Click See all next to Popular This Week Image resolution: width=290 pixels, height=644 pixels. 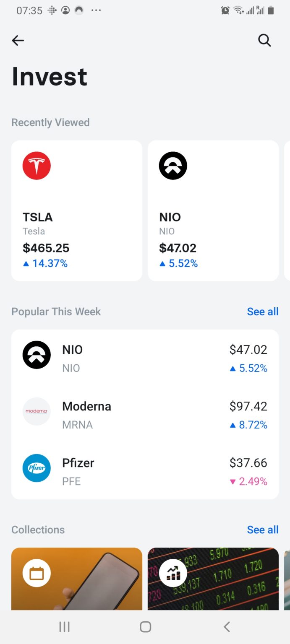263,312
